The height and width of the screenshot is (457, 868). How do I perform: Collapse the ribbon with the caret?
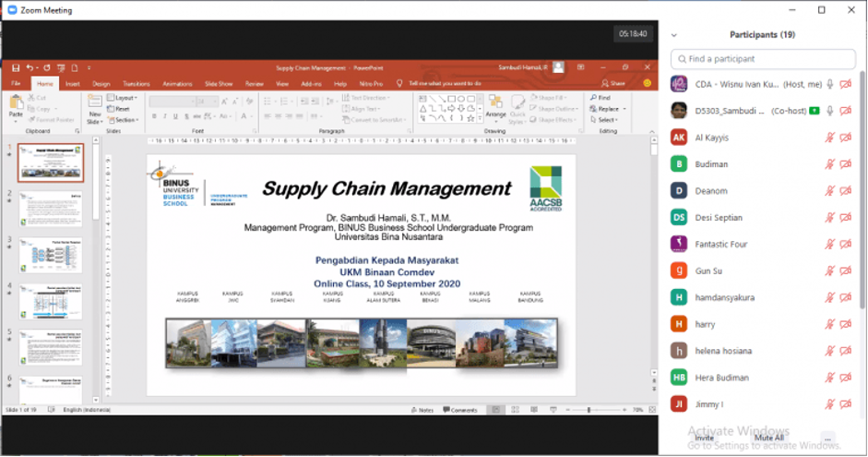tap(651, 132)
